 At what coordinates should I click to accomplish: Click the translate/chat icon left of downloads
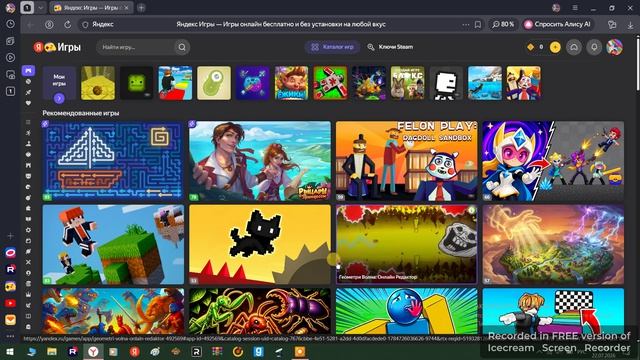(x=612, y=24)
